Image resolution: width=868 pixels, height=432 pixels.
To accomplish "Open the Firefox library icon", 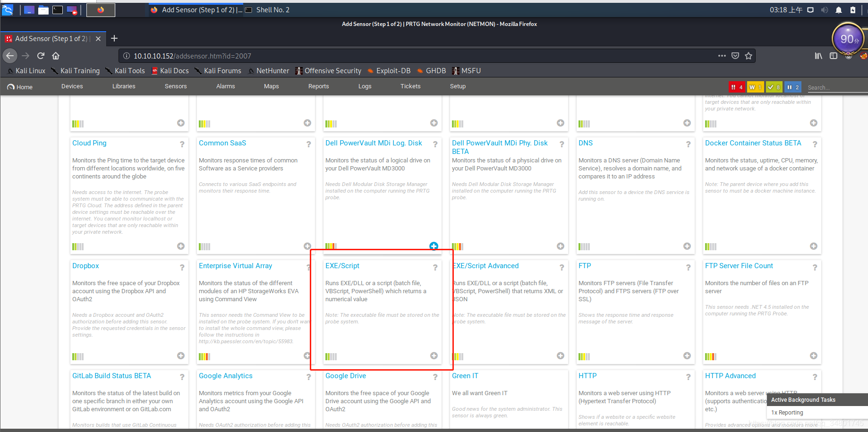I will (818, 56).
